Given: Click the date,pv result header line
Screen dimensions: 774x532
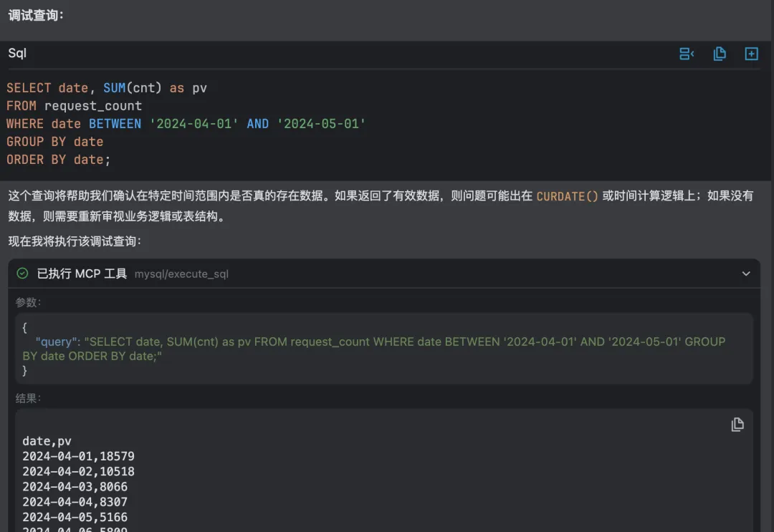Looking at the screenshot, I should 47,441.
